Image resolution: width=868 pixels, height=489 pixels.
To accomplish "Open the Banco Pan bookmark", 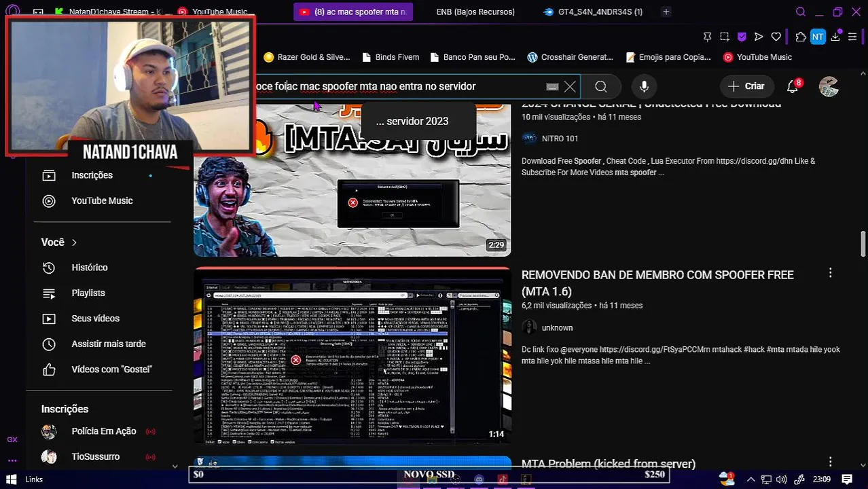I will [x=472, y=57].
